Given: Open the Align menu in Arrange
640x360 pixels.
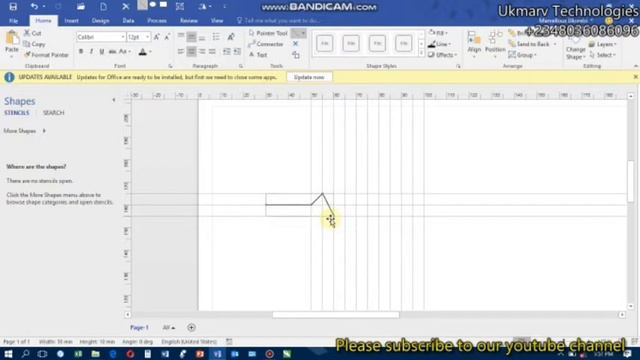Looking at the screenshot, I should click(474, 44).
